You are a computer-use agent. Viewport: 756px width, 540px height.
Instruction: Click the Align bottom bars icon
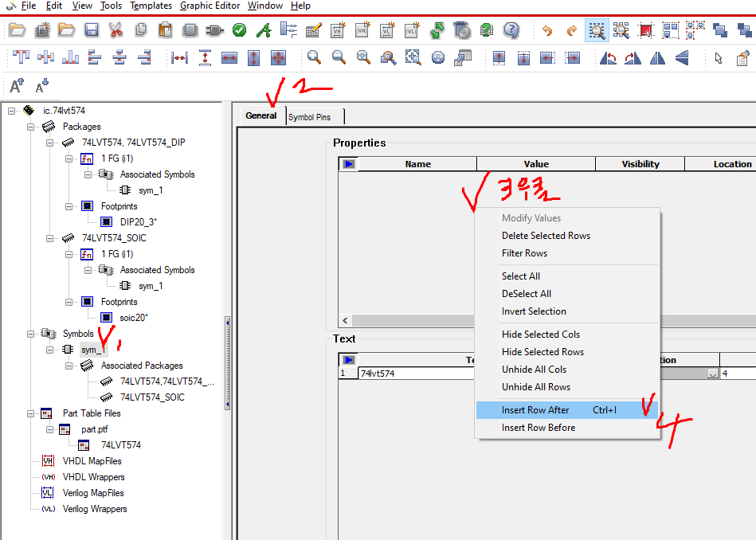(x=70, y=58)
